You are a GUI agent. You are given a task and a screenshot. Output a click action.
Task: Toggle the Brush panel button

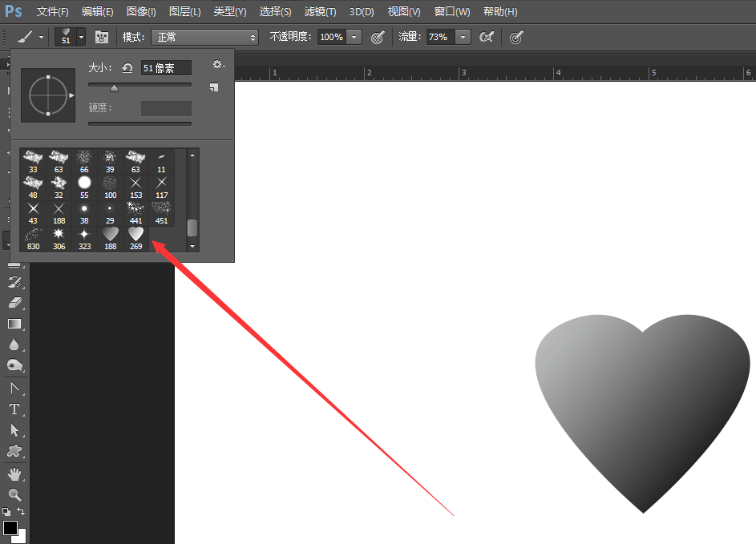click(x=102, y=37)
